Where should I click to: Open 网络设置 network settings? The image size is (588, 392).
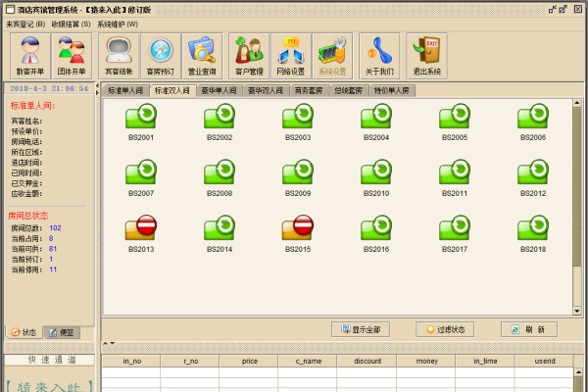point(291,56)
